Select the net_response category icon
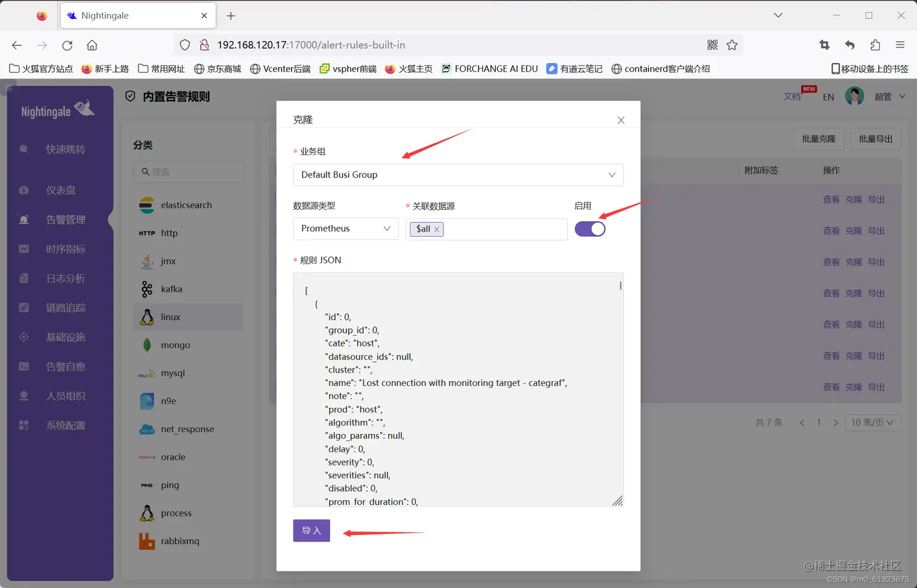 [x=147, y=429]
